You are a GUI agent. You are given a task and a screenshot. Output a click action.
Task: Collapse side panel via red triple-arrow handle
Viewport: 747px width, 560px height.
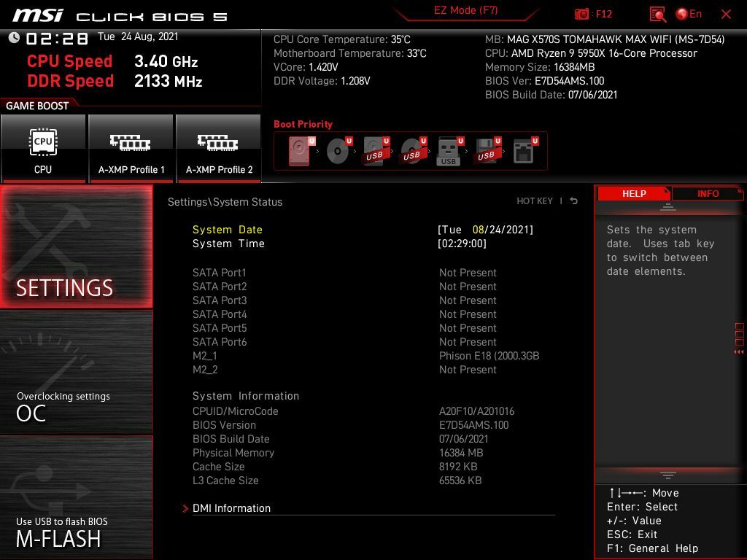(738, 352)
